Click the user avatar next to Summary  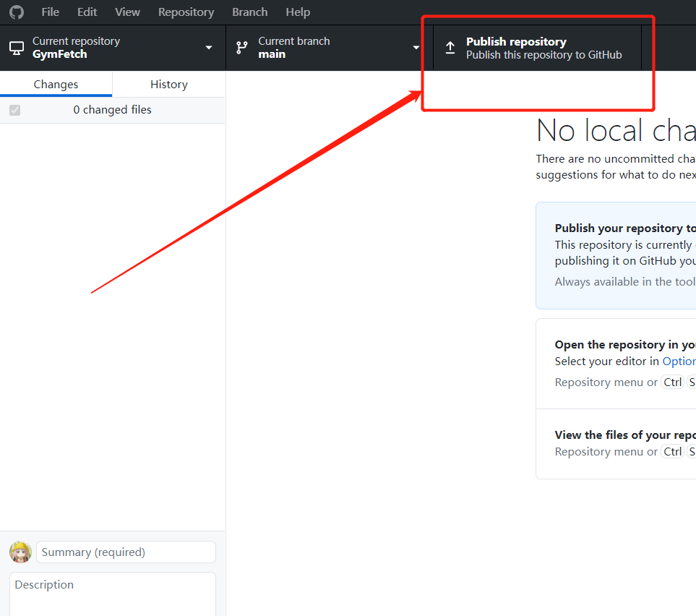pos(20,552)
